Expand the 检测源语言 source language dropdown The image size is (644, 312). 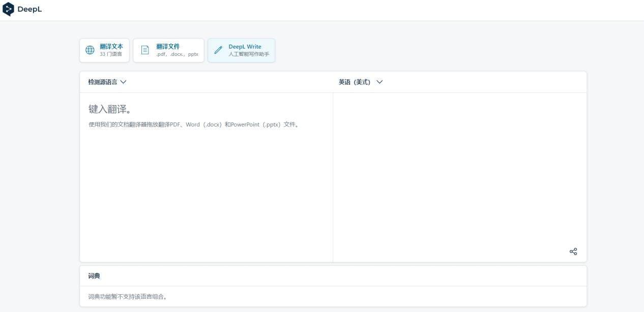click(107, 82)
